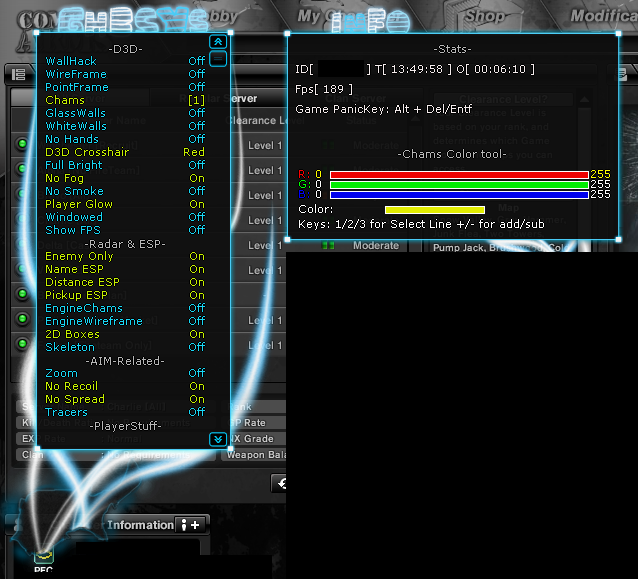The height and width of the screenshot is (579, 638).
Task: Click the red R color slider bar
Action: 459,175
